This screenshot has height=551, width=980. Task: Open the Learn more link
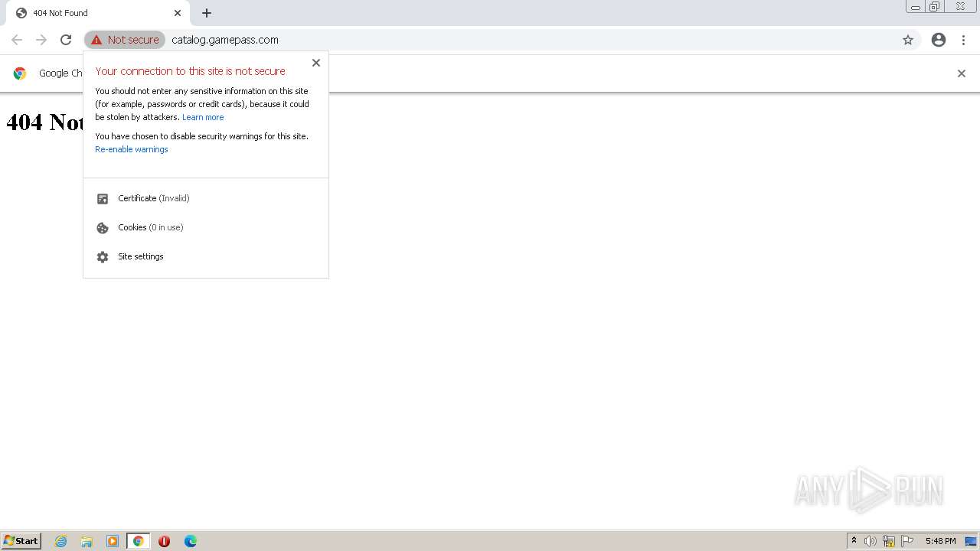pos(203,117)
